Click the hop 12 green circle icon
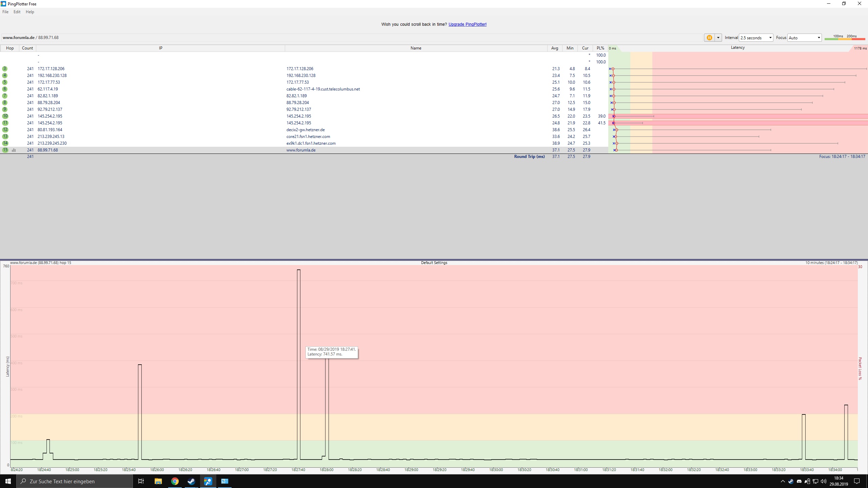868x488 pixels. [x=5, y=130]
